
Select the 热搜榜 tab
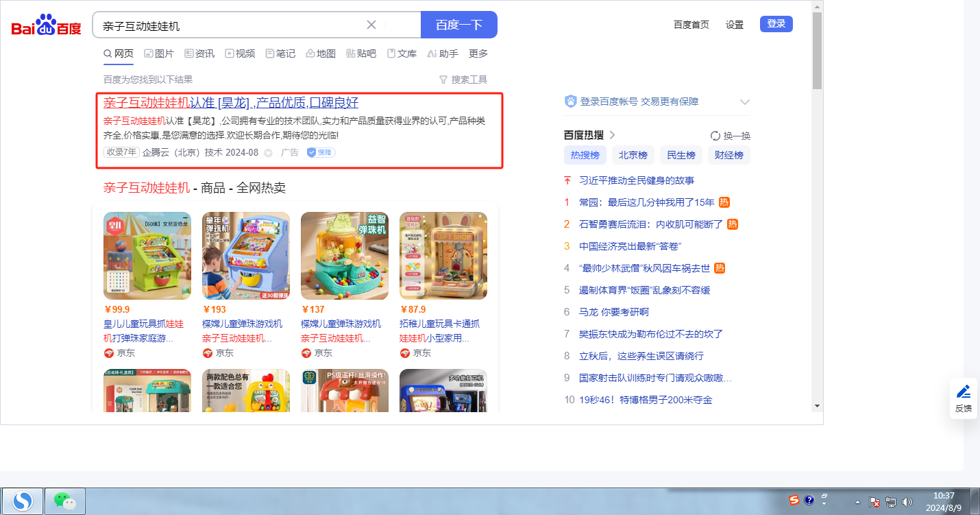(x=585, y=155)
